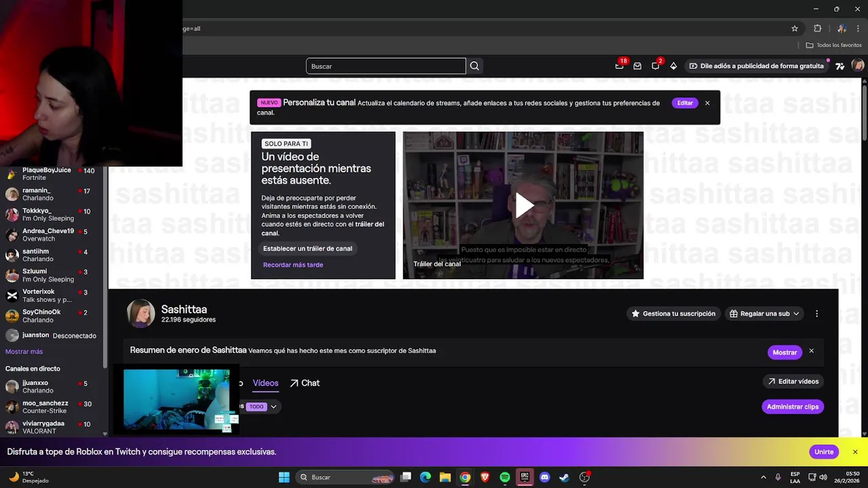This screenshot has width=868, height=488.
Task: Click the Get Bits diamond icon
Action: point(673,66)
